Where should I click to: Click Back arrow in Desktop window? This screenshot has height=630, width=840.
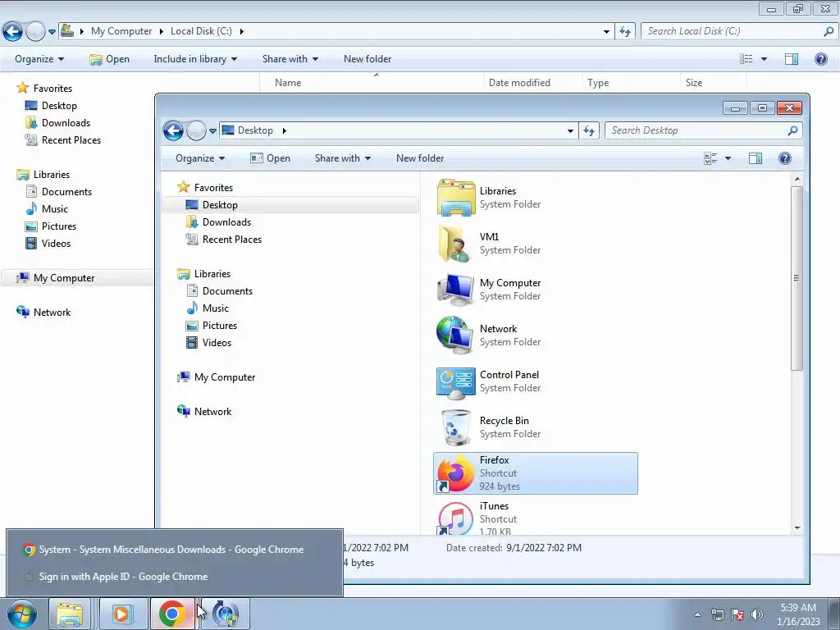(x=173, y=130)
